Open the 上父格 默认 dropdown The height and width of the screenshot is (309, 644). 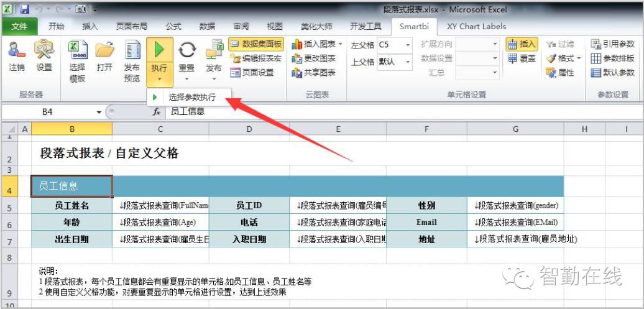point(408,62)
